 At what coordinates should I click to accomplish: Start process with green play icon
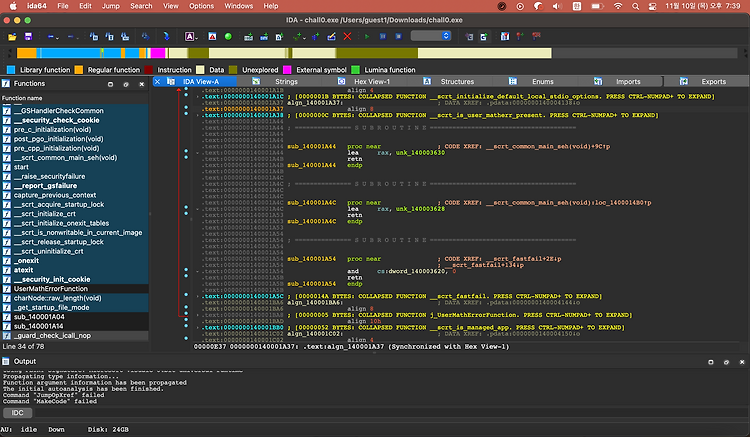pyautogui.click(x=367, y=36)
